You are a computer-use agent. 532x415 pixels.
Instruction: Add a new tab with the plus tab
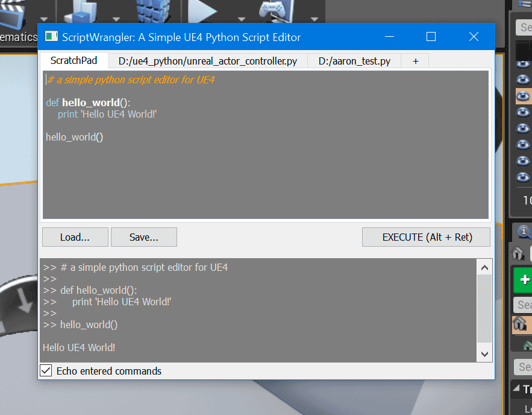pos(416,61)
